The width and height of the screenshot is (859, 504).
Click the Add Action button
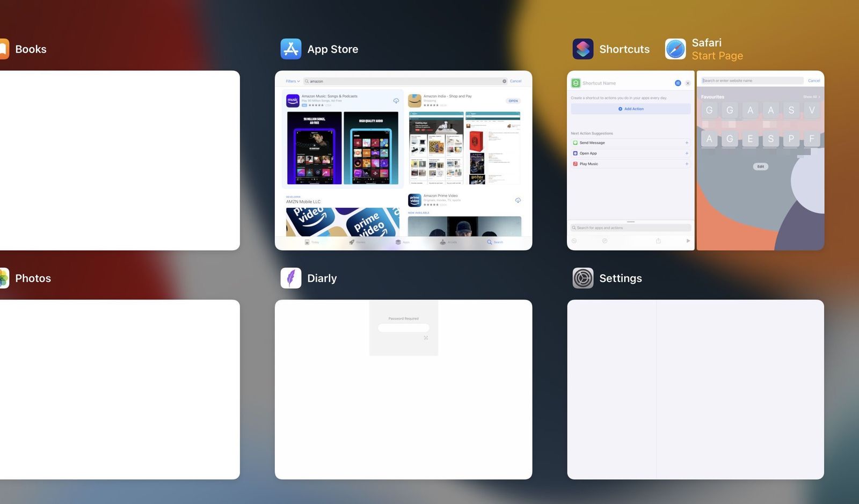[x=630, y=109]
